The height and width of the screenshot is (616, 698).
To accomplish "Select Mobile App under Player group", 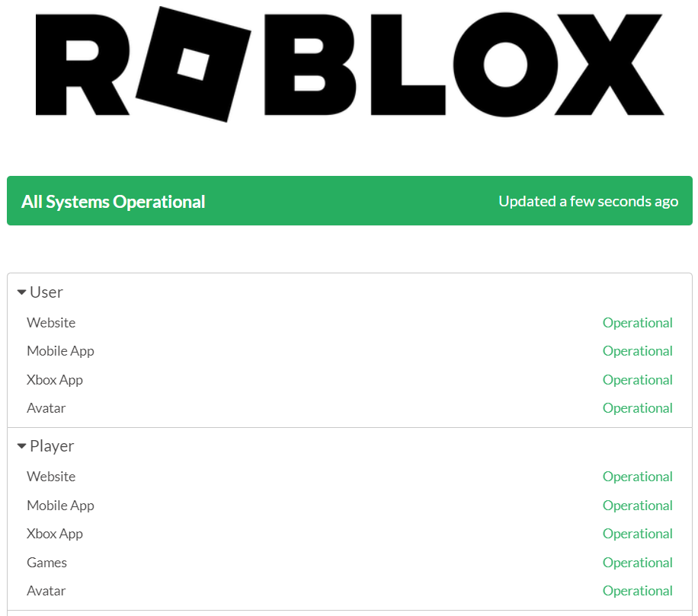I will [x=60, y=506].
